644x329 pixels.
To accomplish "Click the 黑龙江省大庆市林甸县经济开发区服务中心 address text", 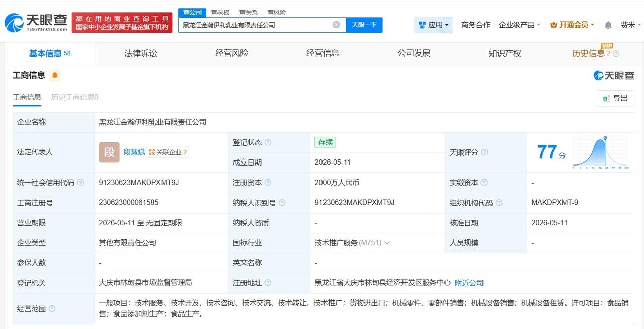I will pos(383,283).
